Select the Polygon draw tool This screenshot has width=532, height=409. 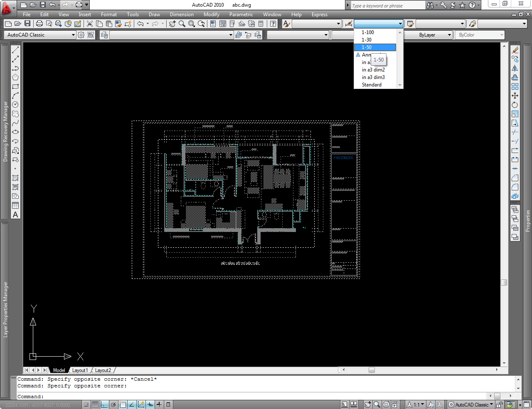(15, 77)
